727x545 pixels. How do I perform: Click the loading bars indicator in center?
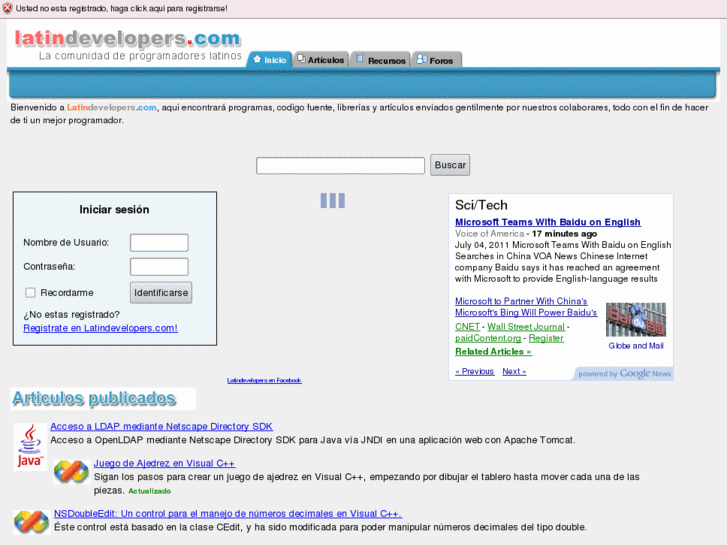click(332, 201)
